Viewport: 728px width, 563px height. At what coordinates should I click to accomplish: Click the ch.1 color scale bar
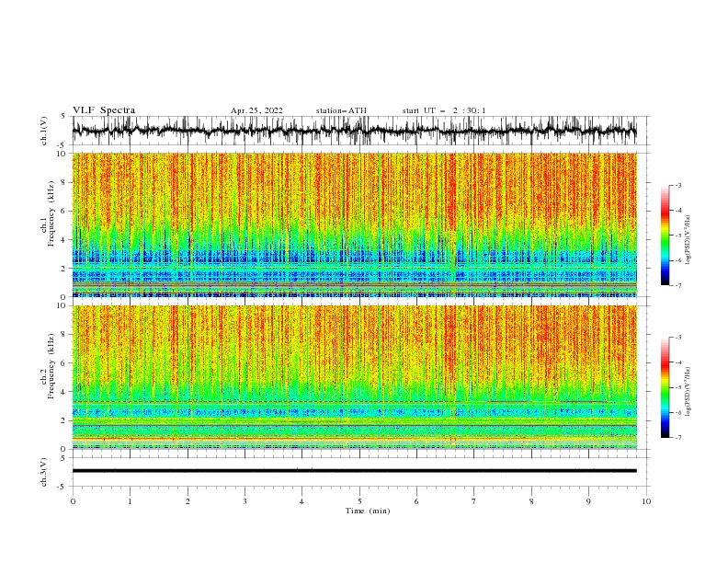[x=665, y=236]
